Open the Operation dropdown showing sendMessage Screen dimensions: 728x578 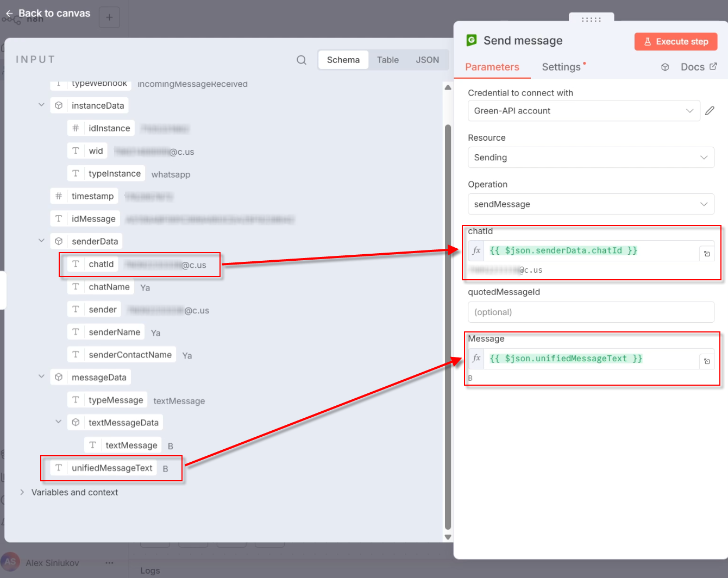pos(591,204)
